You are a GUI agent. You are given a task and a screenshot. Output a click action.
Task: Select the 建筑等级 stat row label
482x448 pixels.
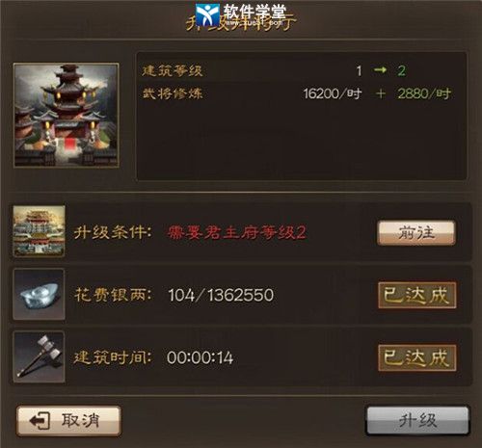pos(173,70)
